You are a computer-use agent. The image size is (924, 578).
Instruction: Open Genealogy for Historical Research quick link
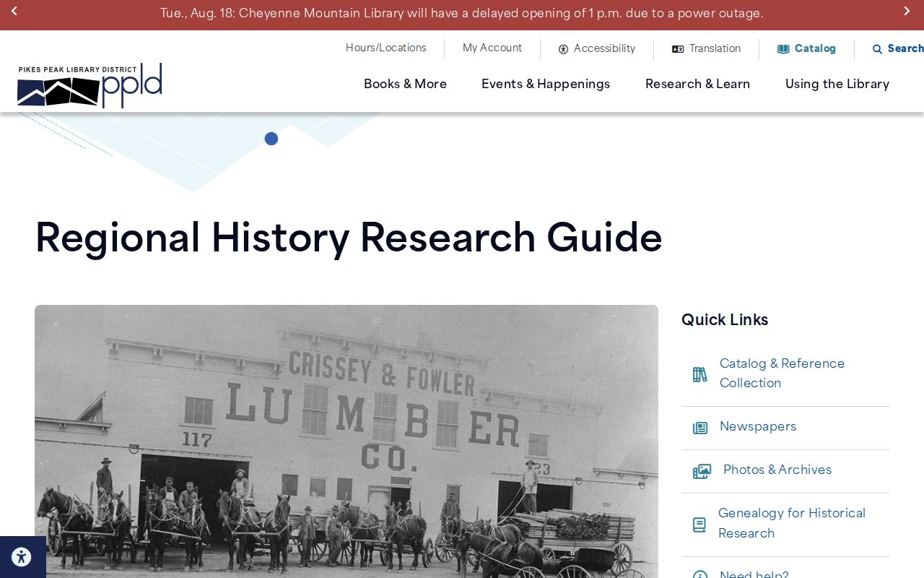point(792,523)
